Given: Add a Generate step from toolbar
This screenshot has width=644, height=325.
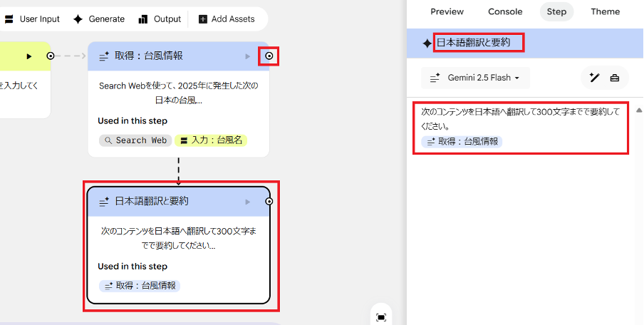Looking at the screenshot, I should click(x=99, y=19).
